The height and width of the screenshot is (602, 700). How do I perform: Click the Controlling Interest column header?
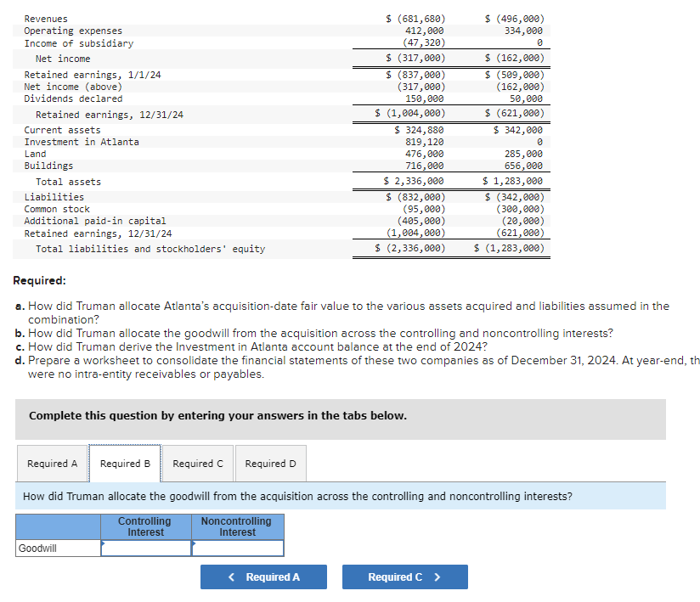145,526
